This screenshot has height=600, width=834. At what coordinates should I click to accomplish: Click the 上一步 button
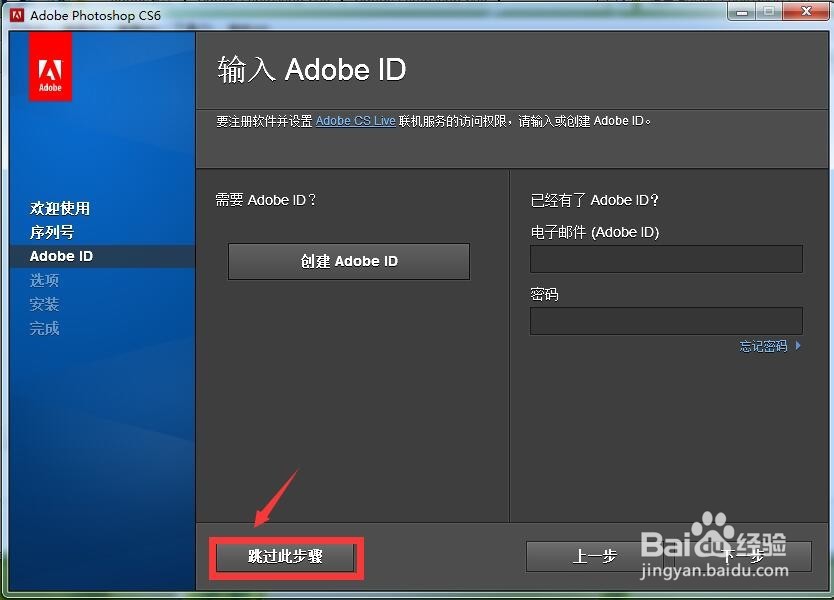tap(594, 556)
